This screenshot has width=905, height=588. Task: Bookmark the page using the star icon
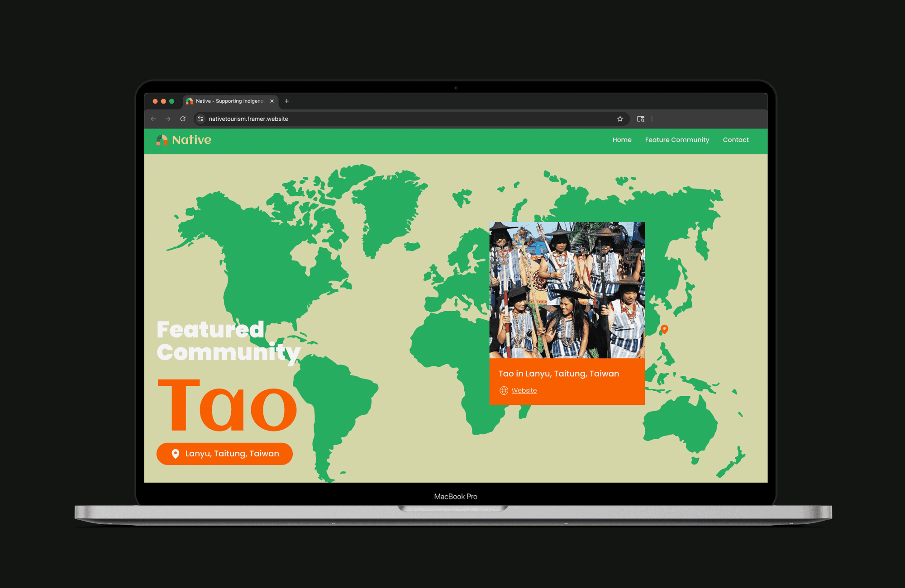click(x=619, y=119)
